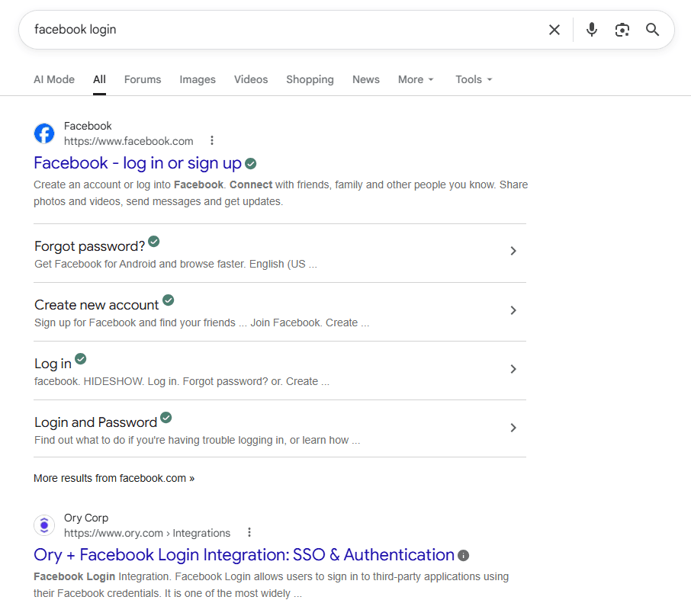Open Ory + Facebook Login Integration result
Viewport: 691px width, 616px height.
[x=244, y=555]
